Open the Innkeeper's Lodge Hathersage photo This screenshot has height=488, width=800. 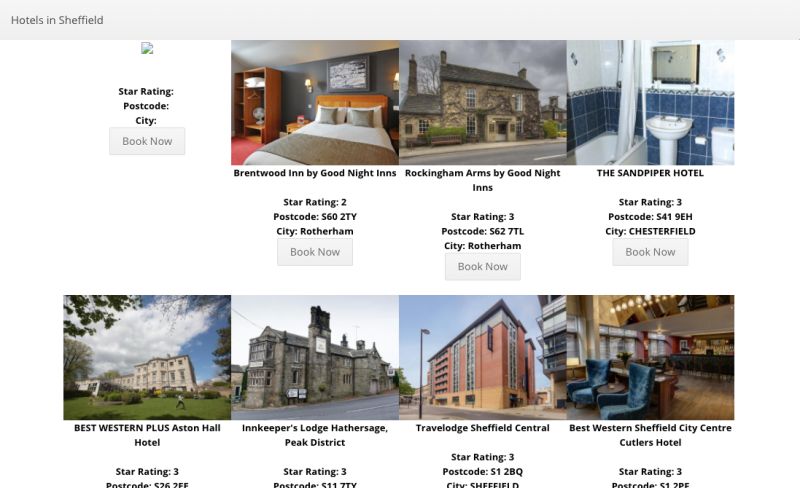315,357
